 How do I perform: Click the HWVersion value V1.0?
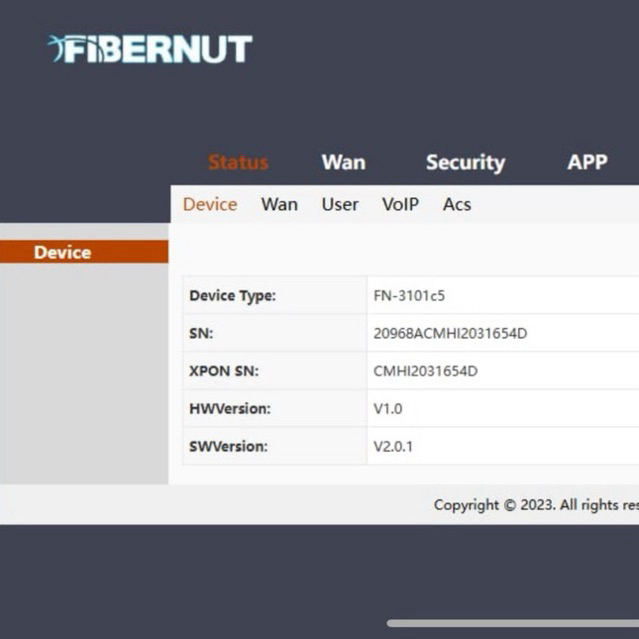pyautogui.click(x=388, y=409)
